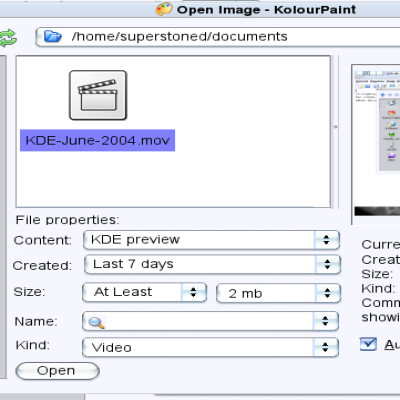400x400 pixels.
Task: Select file name KDE-June-2004.mov
Action: pos(97,140)
